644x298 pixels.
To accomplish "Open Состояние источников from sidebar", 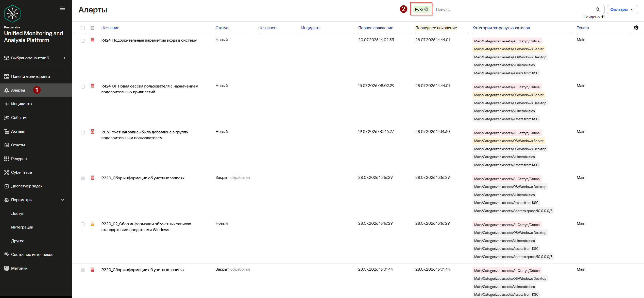I will (32, 255).
